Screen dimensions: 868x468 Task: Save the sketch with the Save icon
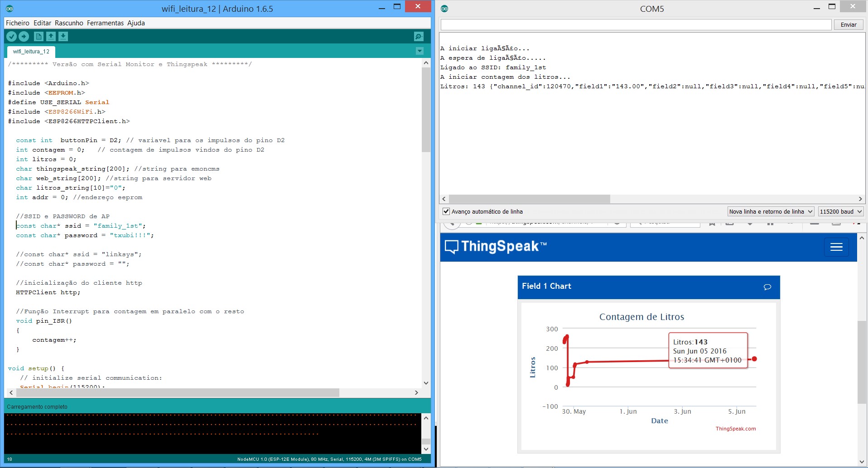coord(63,37)
